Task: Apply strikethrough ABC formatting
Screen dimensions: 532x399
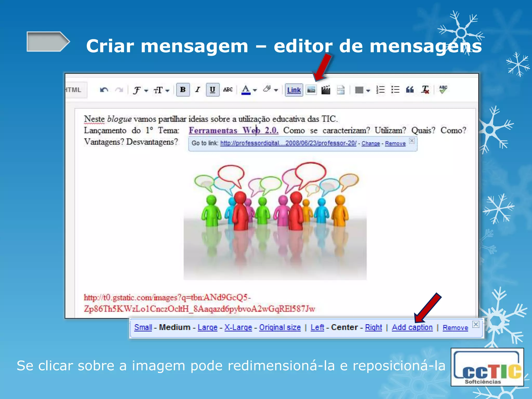Action: (x=228, y=90)
